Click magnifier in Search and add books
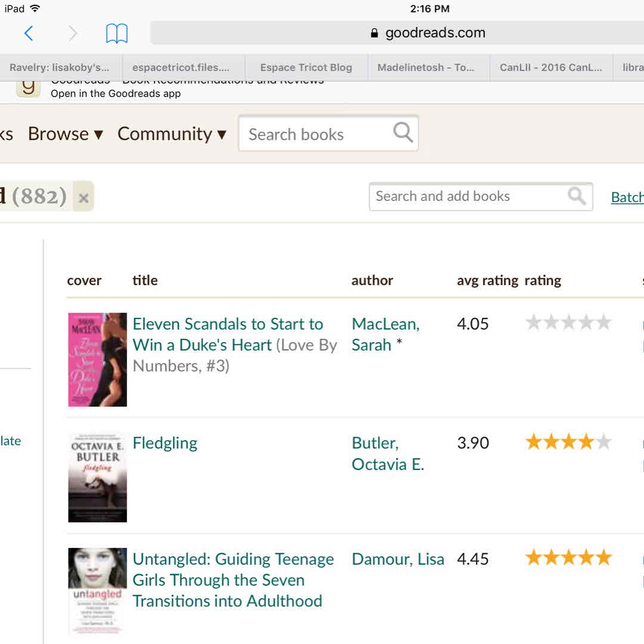 tap(576, 196)
